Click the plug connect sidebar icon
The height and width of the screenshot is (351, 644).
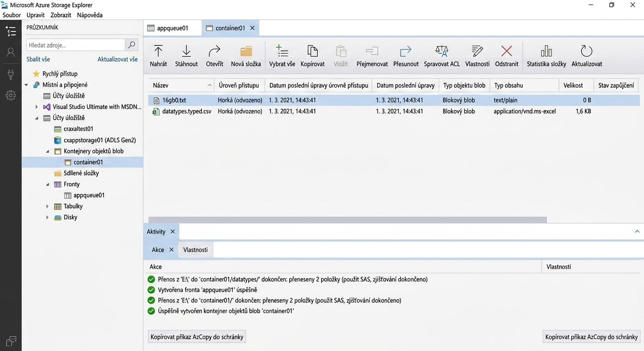11,74
